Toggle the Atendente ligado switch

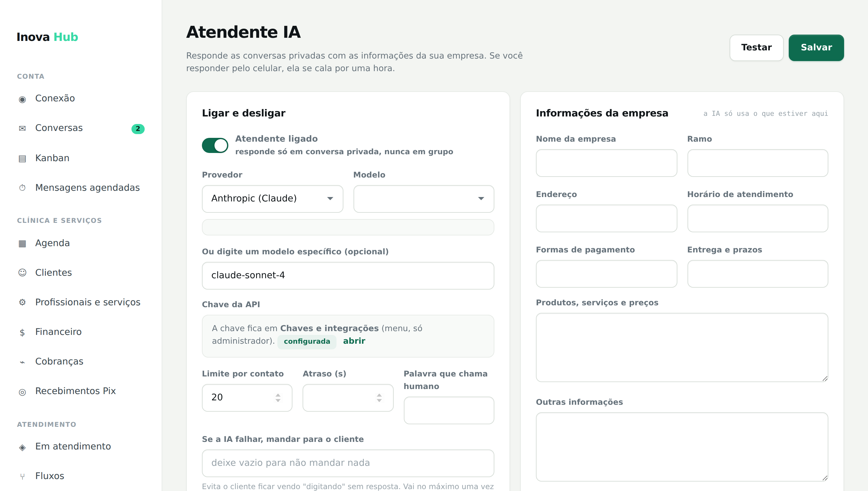click(215, 145)
